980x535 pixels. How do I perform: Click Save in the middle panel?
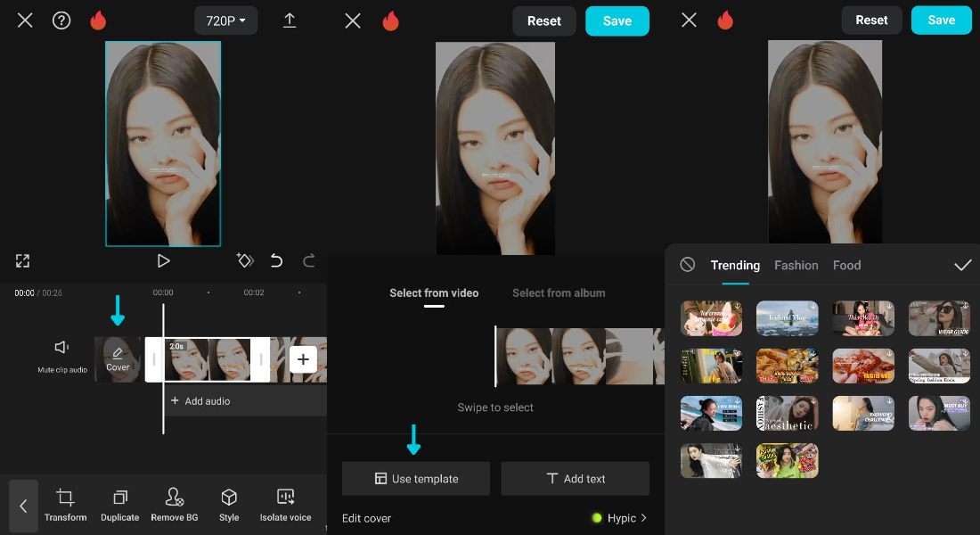617,21
